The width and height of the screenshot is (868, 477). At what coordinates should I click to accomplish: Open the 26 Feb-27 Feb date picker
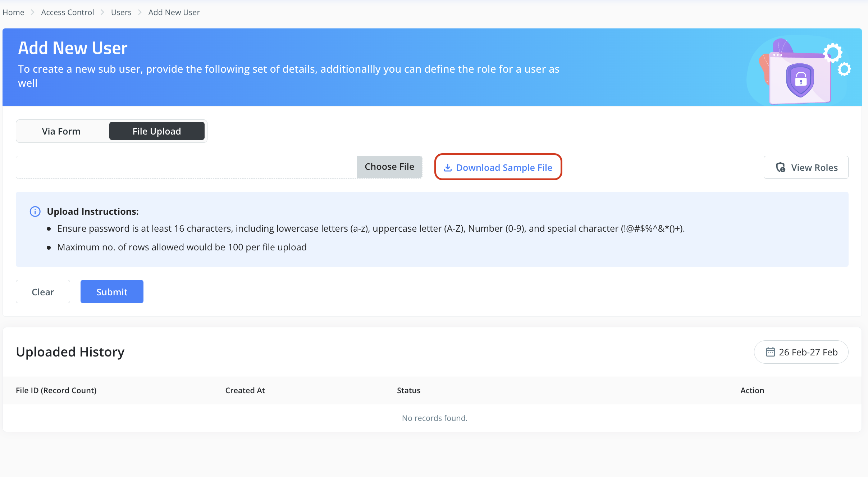[801, 352]
